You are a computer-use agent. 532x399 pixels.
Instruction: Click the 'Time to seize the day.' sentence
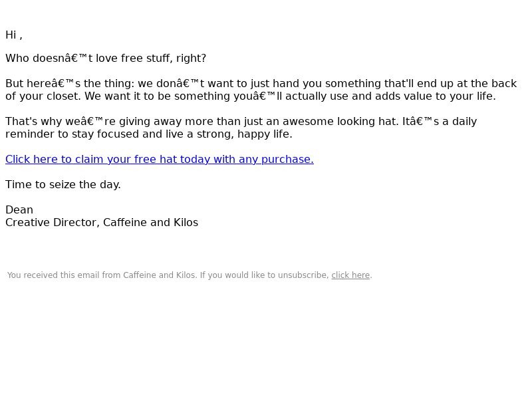click(x=63, y=185)
